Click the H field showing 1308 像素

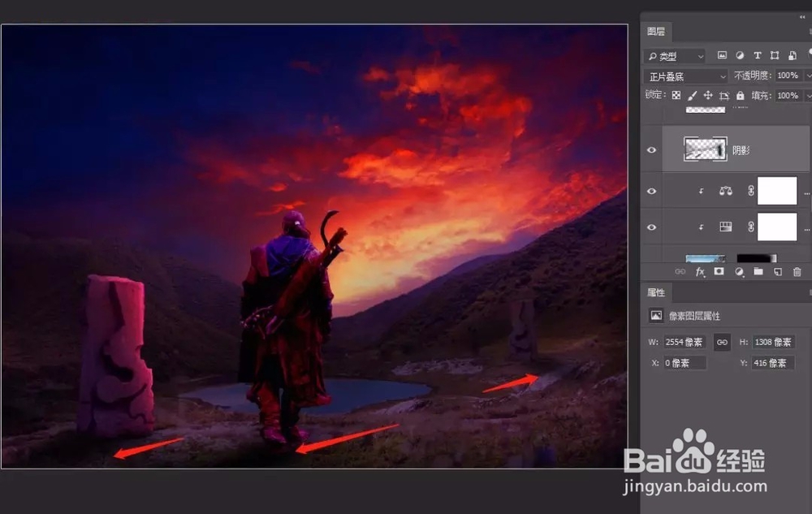click(x=774, y=342)
